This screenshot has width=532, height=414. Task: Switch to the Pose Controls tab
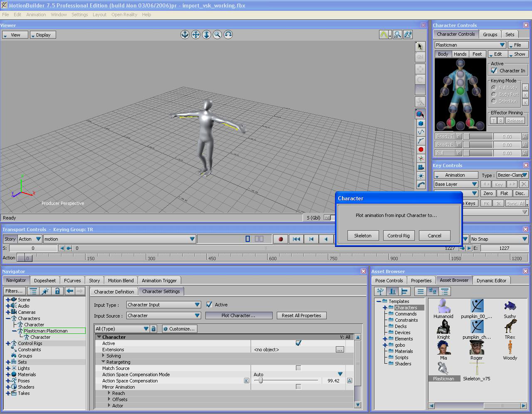pos(389,281)
